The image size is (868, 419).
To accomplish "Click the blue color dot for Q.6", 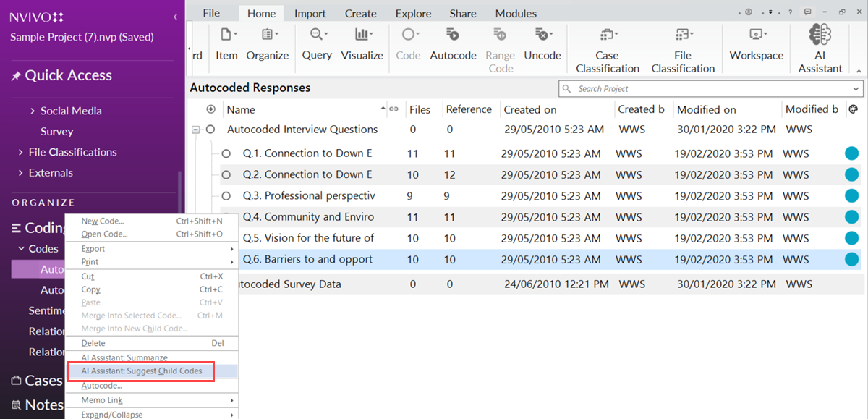I will tap(851, 259).
